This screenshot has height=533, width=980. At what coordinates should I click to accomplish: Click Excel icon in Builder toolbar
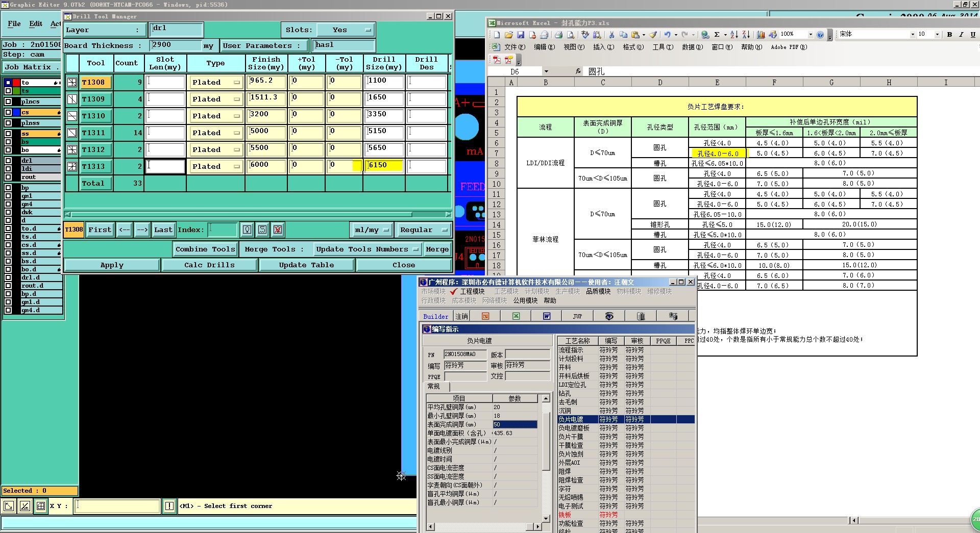(516, 316)
